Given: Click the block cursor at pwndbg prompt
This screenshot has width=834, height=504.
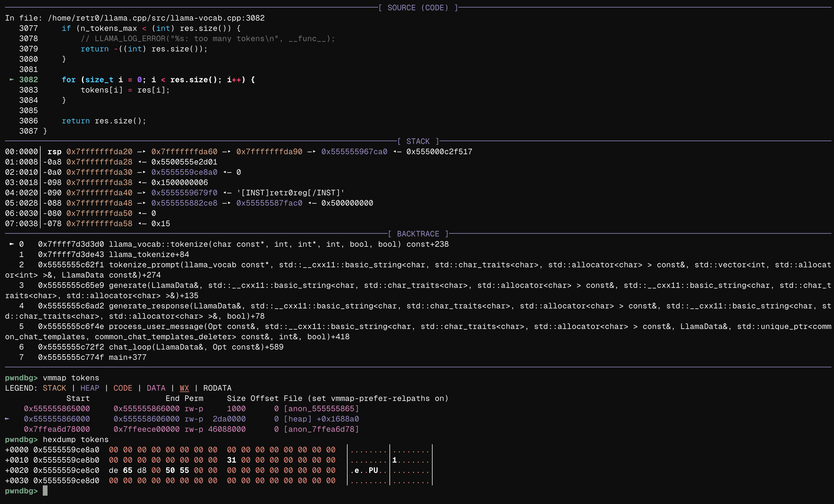Looking at the screenshot, I should pyautogui.click(x=45, y=491).
